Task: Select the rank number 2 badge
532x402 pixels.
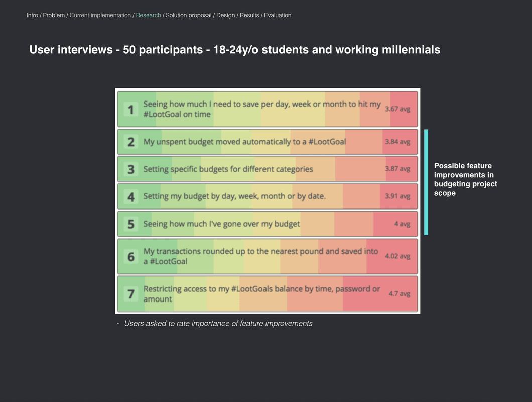Action: [x=130, y=142]
